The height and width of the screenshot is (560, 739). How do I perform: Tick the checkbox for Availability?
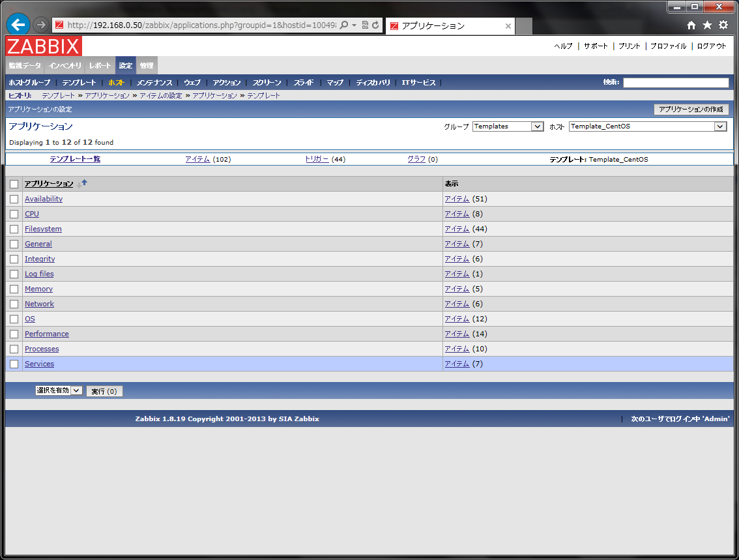(x=14, y=199)
